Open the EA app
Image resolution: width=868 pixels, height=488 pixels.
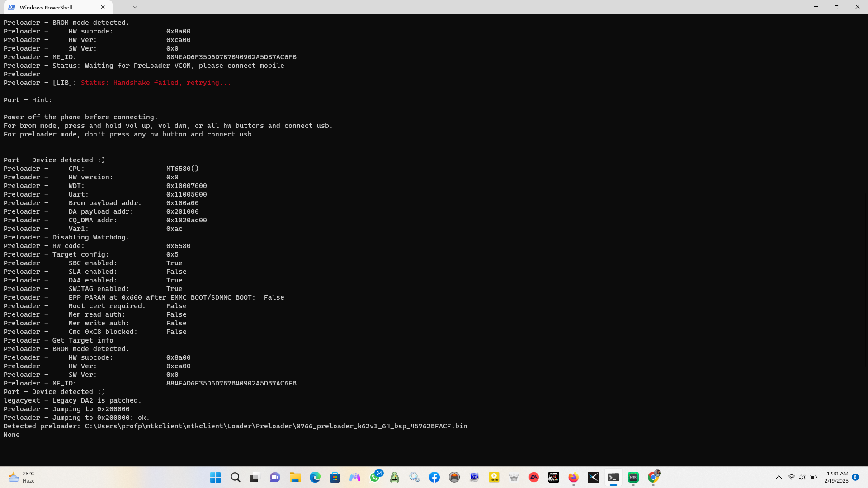[534, 477]
